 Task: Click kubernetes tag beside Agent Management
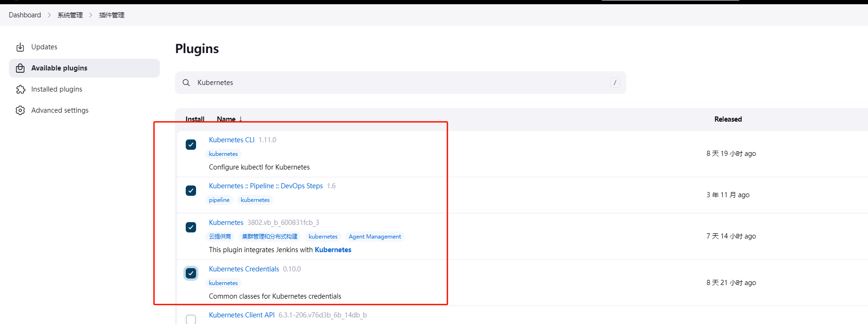pyautogui.click(x=323, y=237)
